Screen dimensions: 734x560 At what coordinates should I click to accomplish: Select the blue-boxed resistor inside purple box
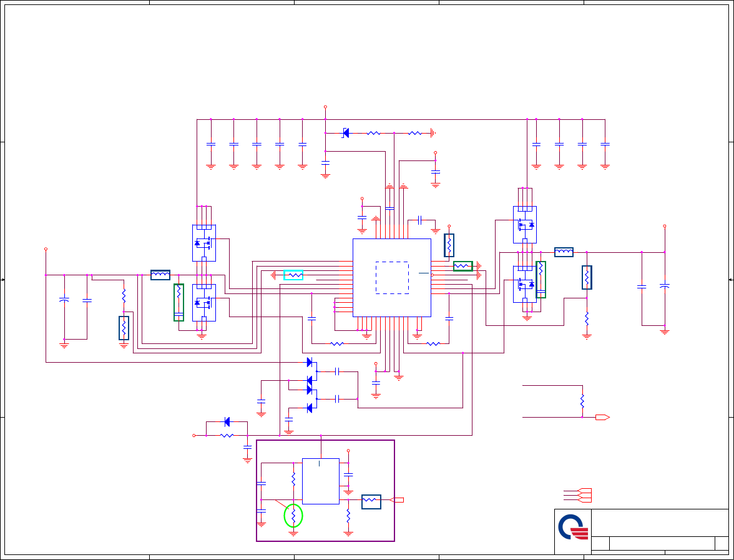pos(371,502)
